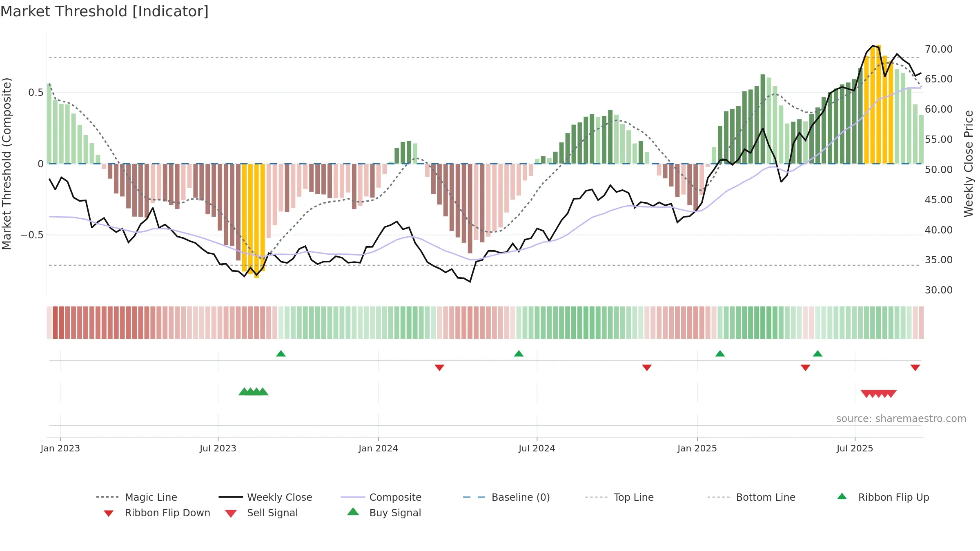Click the 0.5 composite axis label
Viewport: 980px width, 551px height.
(36, 93)
